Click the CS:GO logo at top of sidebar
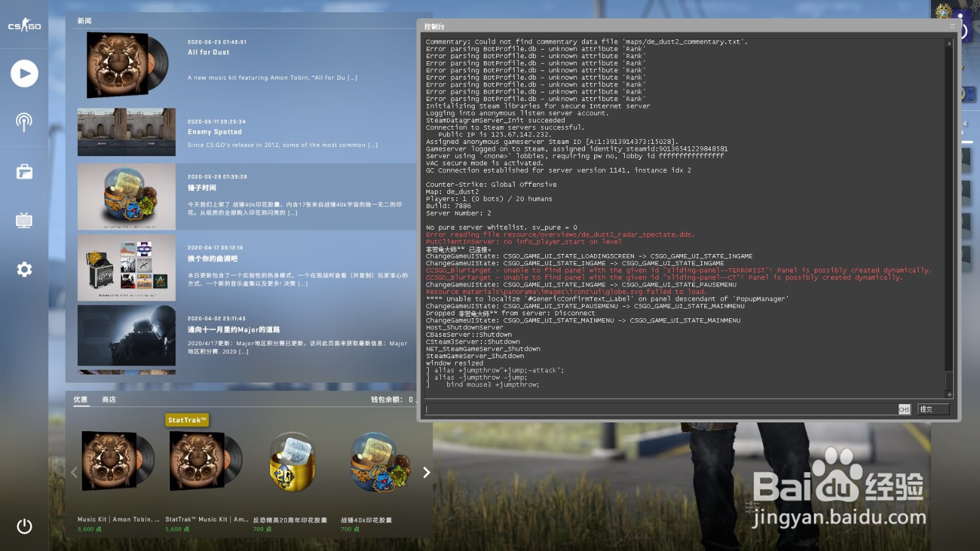The width and height of the screenshot is (980, 551). click(24, 25)
